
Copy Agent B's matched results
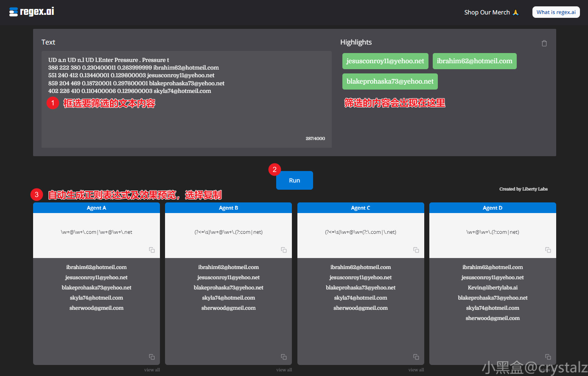[284, 357]
